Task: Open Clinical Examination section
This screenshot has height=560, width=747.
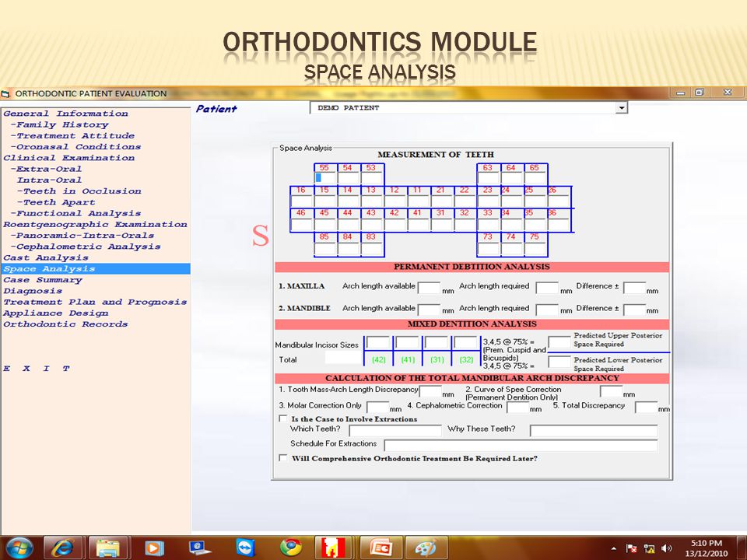Action: tap(69, 158)
